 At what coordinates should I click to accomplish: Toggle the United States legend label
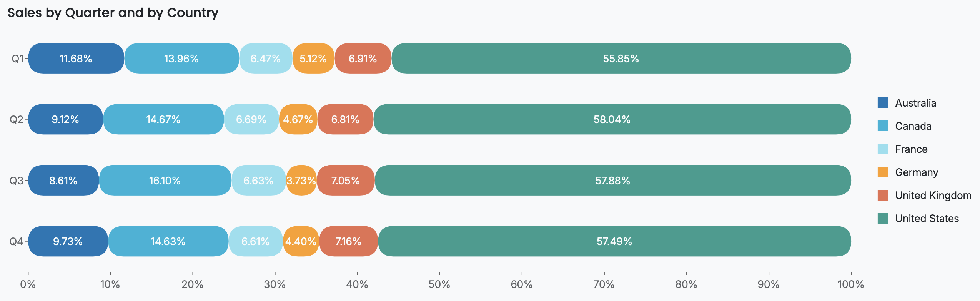[927, 219]
